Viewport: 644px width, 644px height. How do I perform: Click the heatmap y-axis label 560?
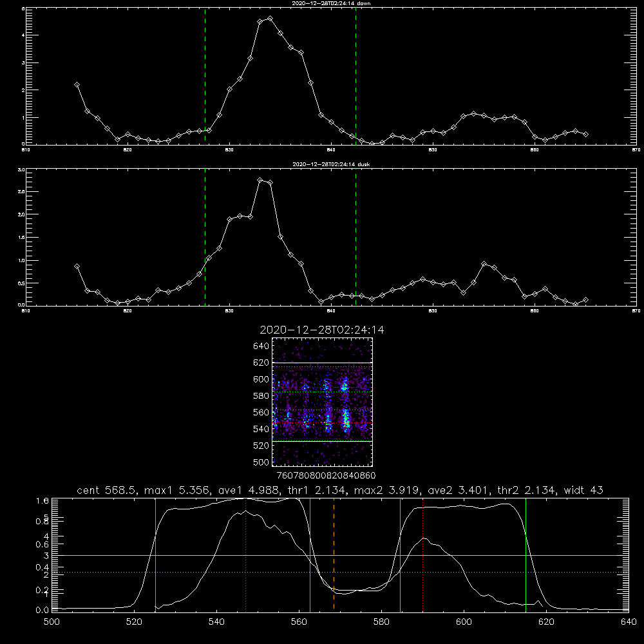coord(261,412)
